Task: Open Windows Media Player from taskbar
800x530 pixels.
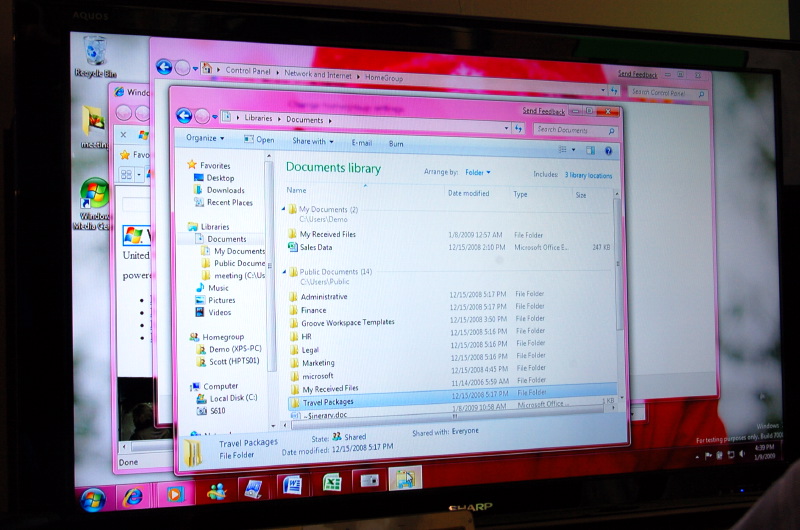Action: pyautogui.click(x=174, y=494)
